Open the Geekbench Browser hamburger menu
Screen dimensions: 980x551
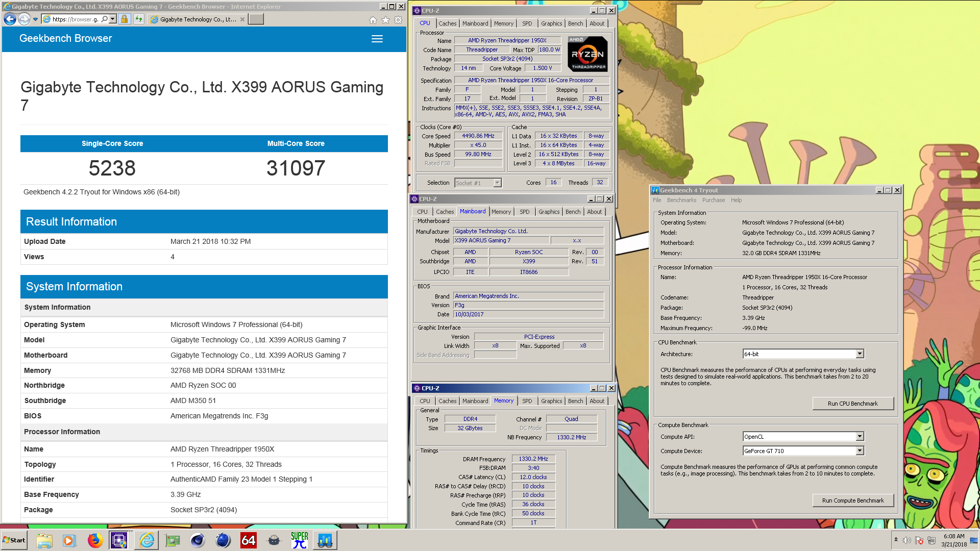pyautogui.click(x=377, y=39)
